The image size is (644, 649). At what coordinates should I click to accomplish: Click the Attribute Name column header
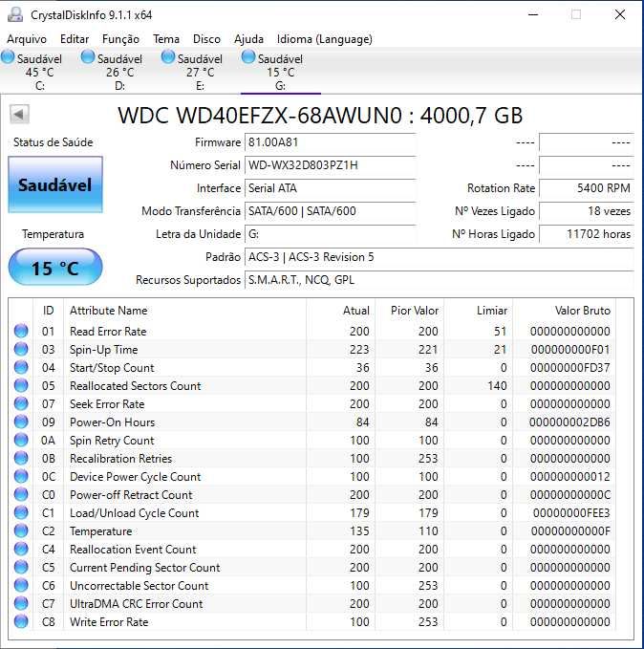click(185, 311)
